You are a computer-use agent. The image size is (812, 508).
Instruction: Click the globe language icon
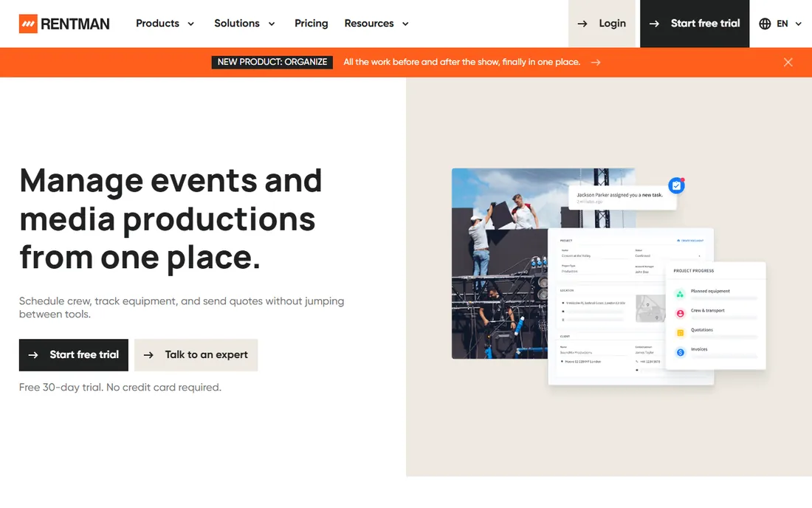(765, 24)
